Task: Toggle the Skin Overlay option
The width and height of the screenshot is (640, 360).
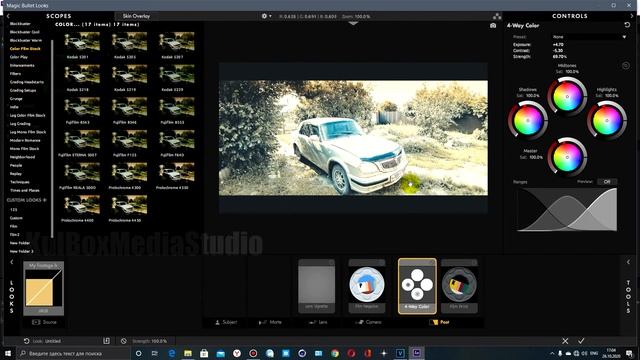Action: [136, 16]
